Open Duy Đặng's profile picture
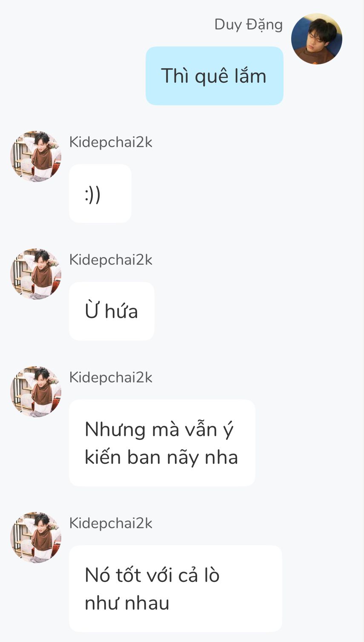Viewport: 364px width, 642px height. point(316,39)
